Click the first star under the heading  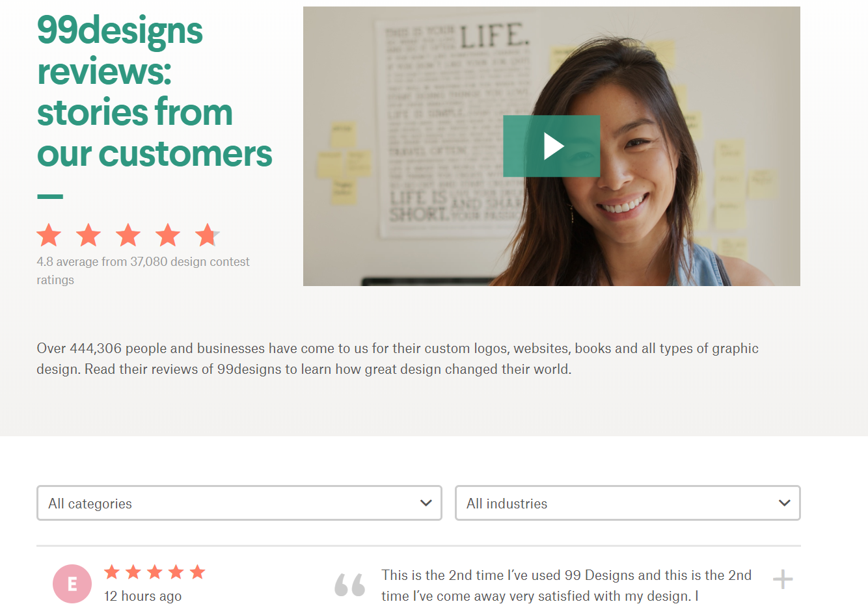coord(49,235)
